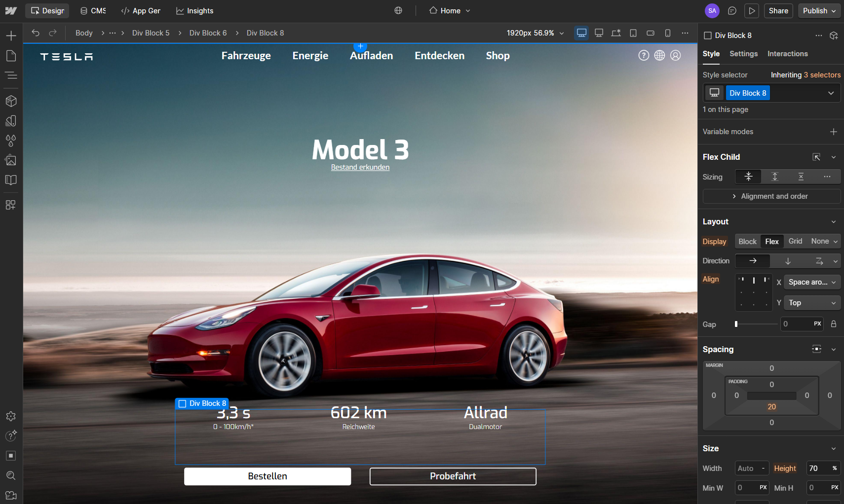844x504 pixels.
Task: Click the Share button
Action: click(x=778, y=11)
